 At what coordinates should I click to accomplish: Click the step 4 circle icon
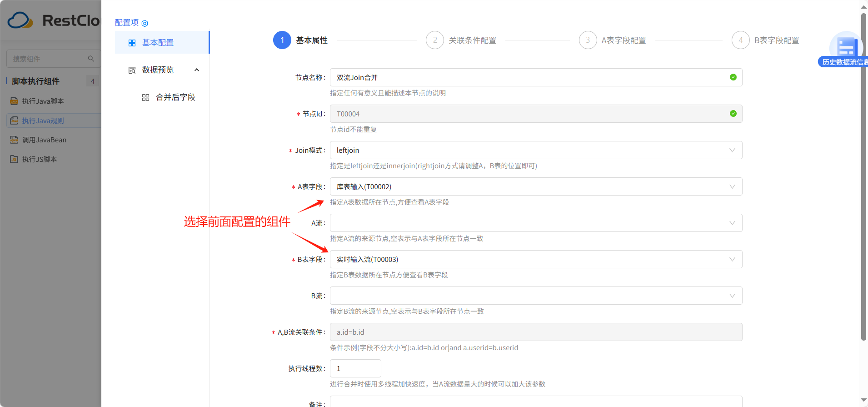(741, 40)
